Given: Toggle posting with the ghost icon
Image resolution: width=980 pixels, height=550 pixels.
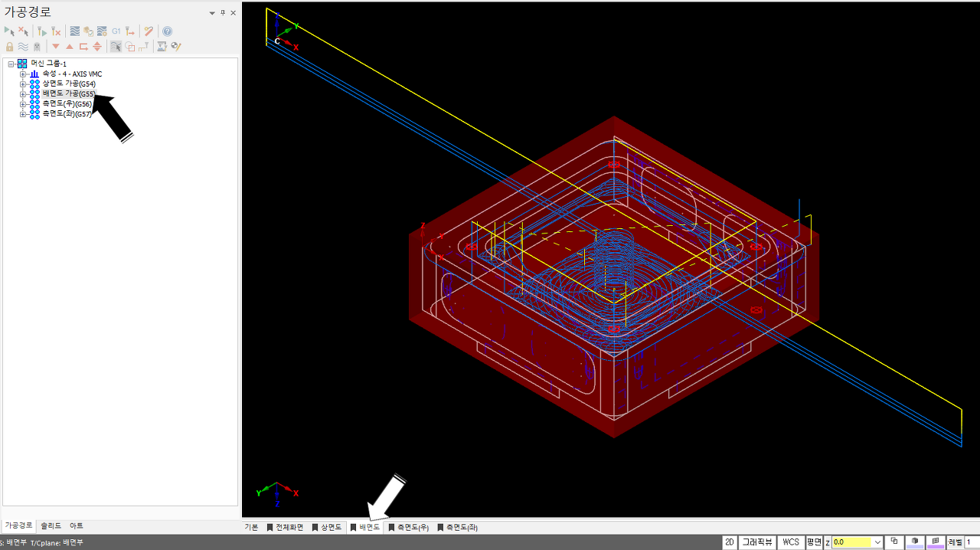Looking at the screenshot, I should pyautogui.click(x=37, y=47).
